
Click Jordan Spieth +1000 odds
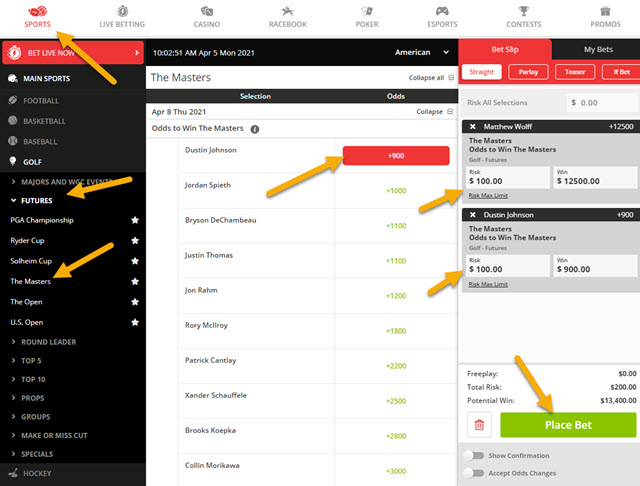click(395, 190)
